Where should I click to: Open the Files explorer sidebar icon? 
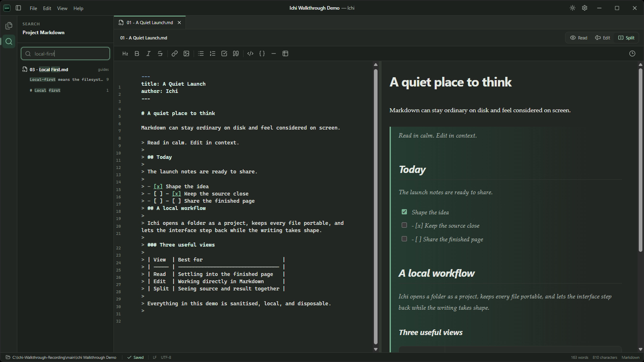(x=8, y=26)
